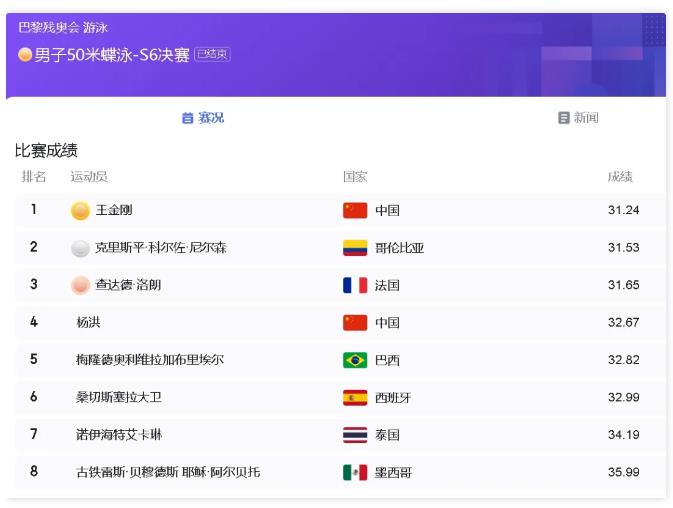
Task: Click the gold medal icon beside the event title
Action: click(25, 55)
